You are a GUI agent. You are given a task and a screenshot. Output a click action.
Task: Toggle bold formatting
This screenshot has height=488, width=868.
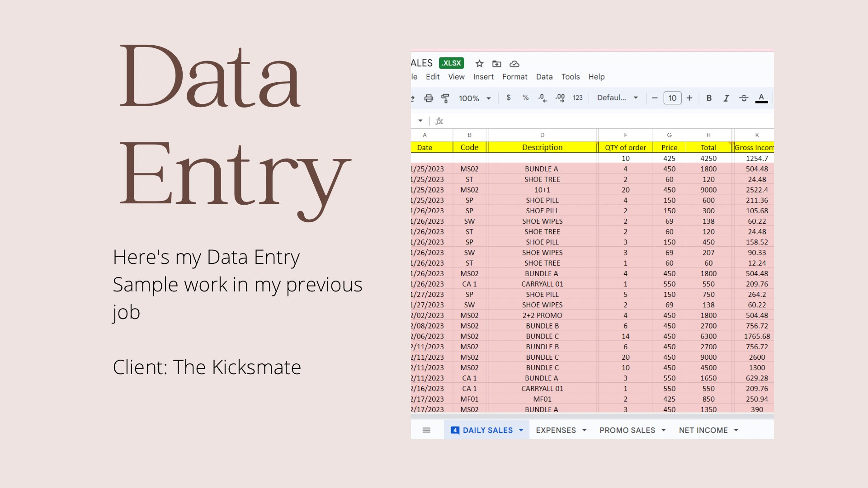(709, 98)
